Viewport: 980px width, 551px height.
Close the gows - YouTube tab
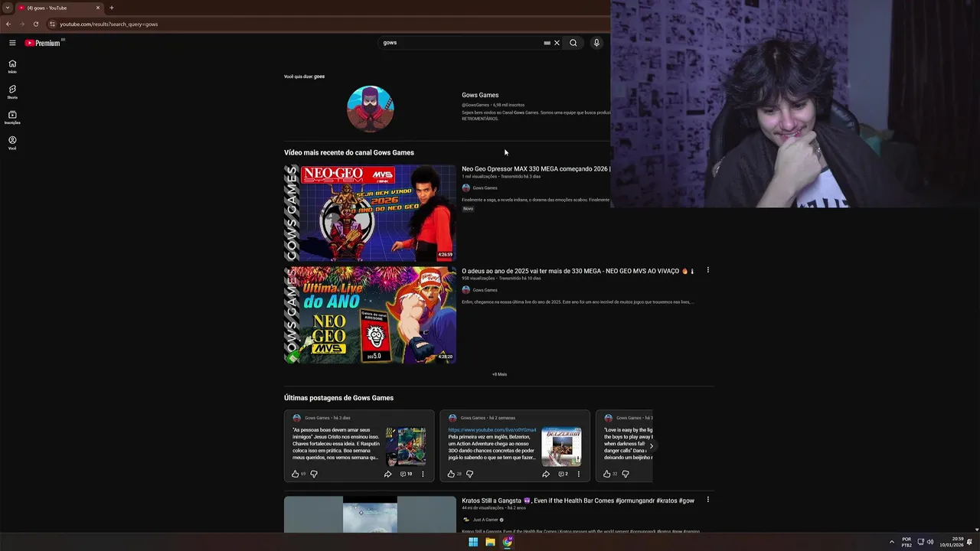pos(98,8)
